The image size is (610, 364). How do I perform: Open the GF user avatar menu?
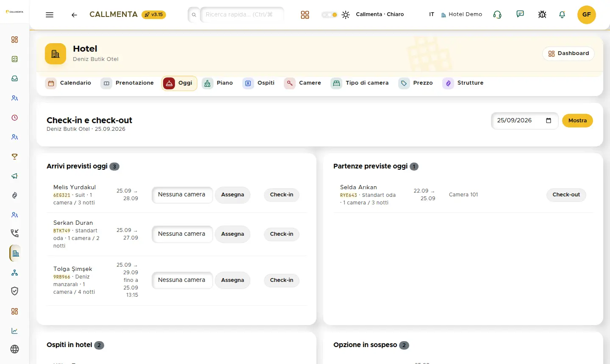587,14
